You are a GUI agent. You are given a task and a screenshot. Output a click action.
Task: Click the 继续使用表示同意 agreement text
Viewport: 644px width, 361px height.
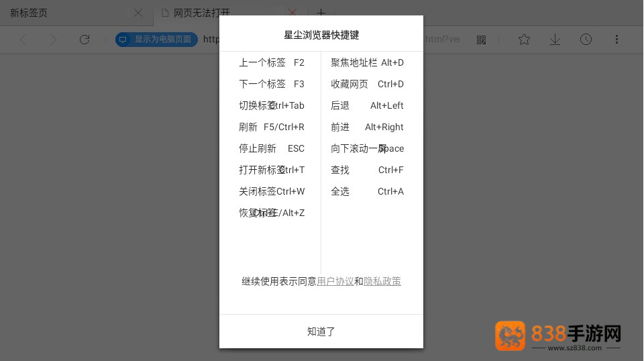[279, 281]
